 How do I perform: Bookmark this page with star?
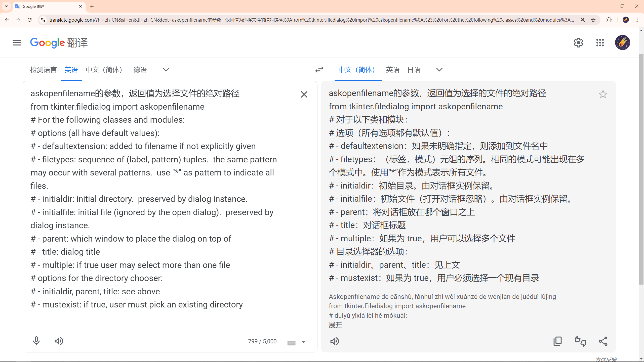click(593, 20)
